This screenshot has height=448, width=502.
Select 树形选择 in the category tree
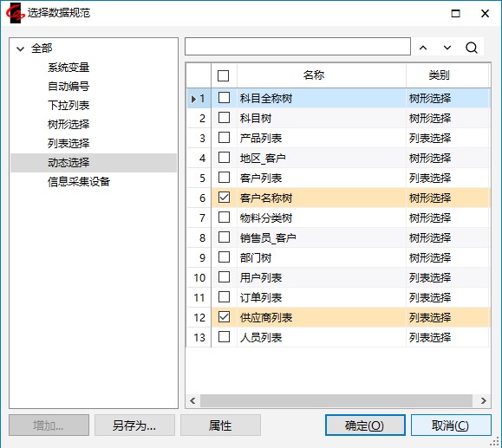coord(68,124)
